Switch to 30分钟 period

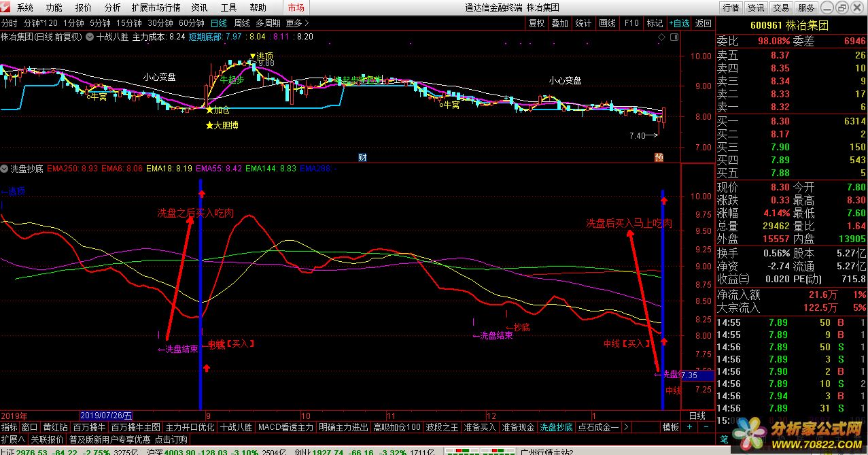[160, 23]
